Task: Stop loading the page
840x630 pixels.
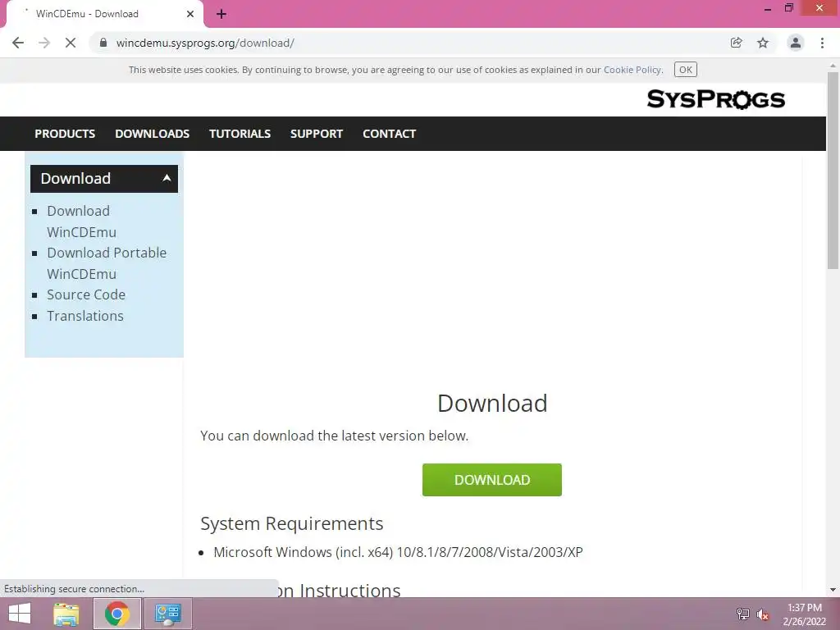Action: 71,43
